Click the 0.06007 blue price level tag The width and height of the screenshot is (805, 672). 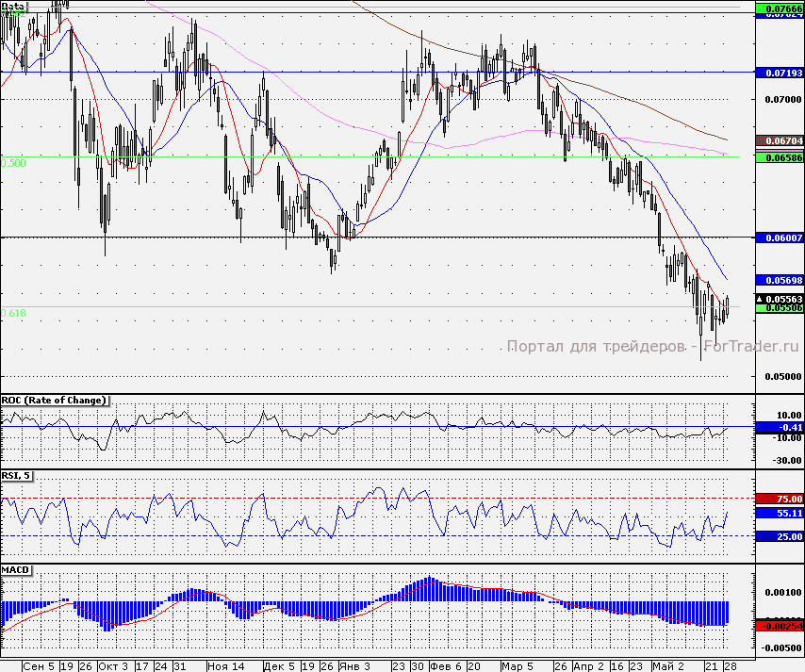click(779, 238)
